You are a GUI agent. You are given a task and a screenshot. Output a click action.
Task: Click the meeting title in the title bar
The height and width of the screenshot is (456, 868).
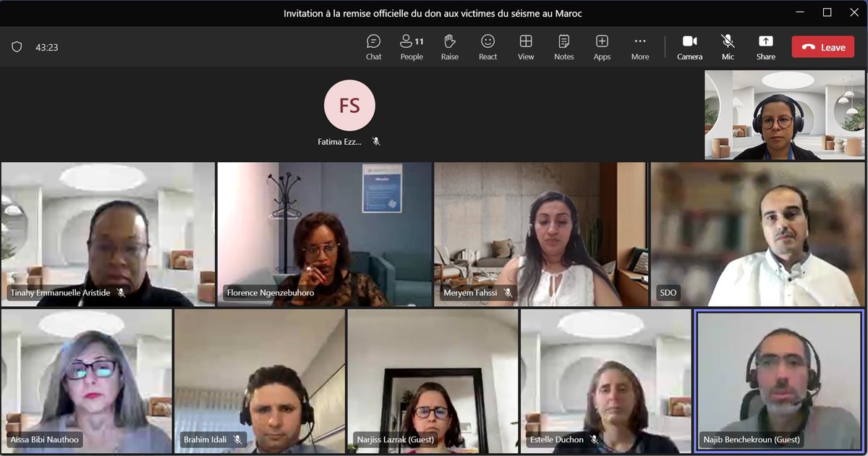(433, 13)
